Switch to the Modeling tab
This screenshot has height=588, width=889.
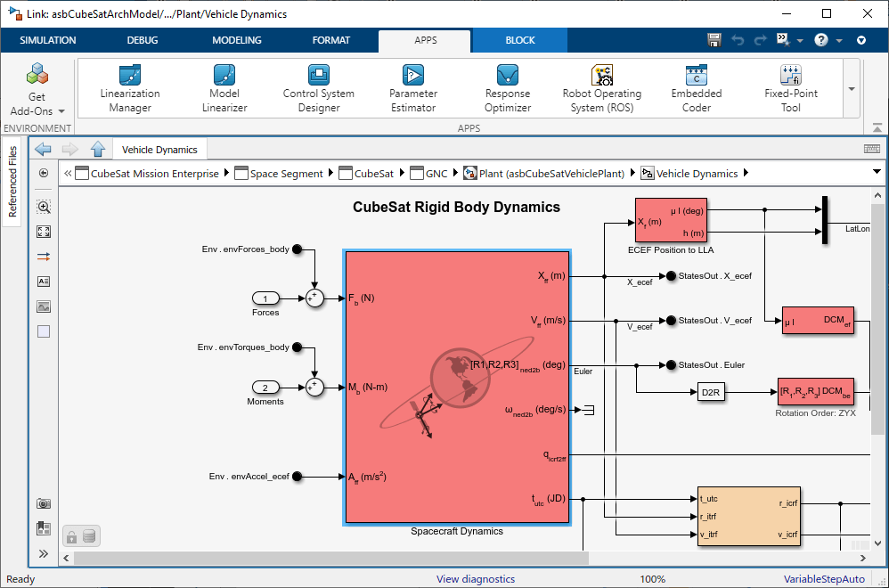click(x=237, y=40)
